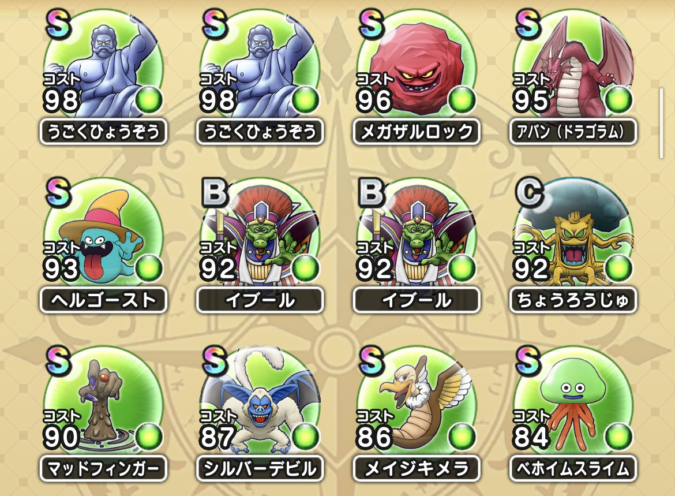The height and width of the screenshot is (496, 675).
Task: Tap the green orb on cost 95 dragon
Action: (x=618, y=99)
